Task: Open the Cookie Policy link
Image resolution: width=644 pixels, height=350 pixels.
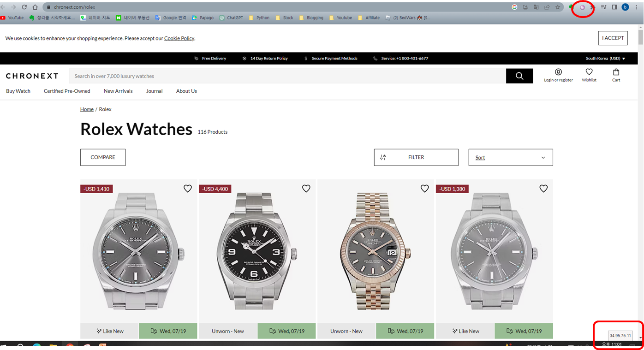Action: coord(179,38)
